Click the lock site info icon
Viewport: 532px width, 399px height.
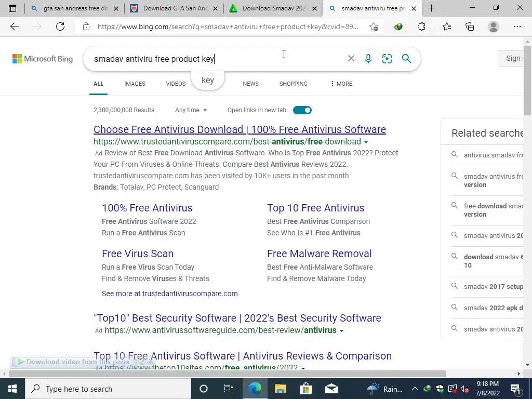[86, 26]
